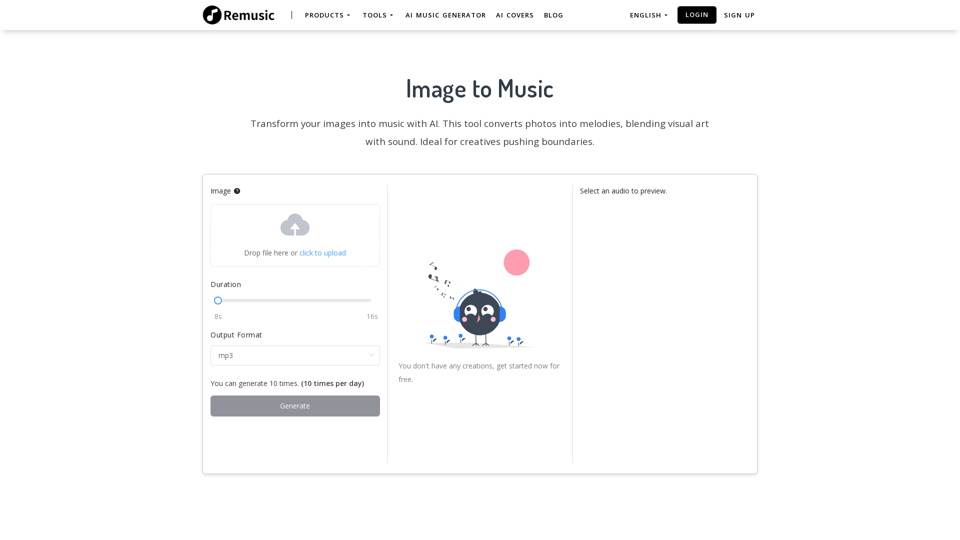Click the slider track near 16s

pyautogui.click(x=366, y=300)
